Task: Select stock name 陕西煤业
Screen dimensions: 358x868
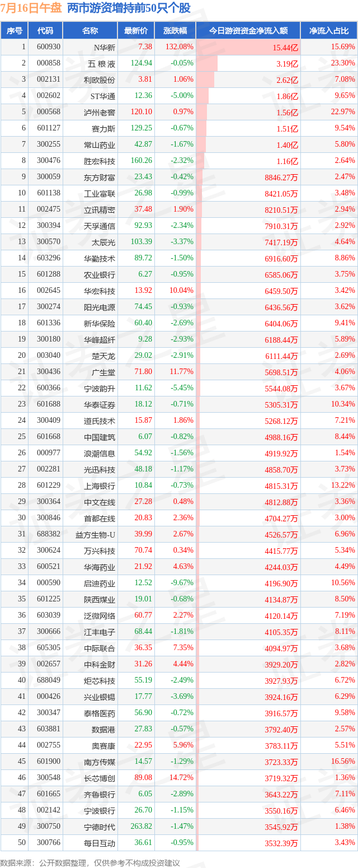Action: point(100,599)
